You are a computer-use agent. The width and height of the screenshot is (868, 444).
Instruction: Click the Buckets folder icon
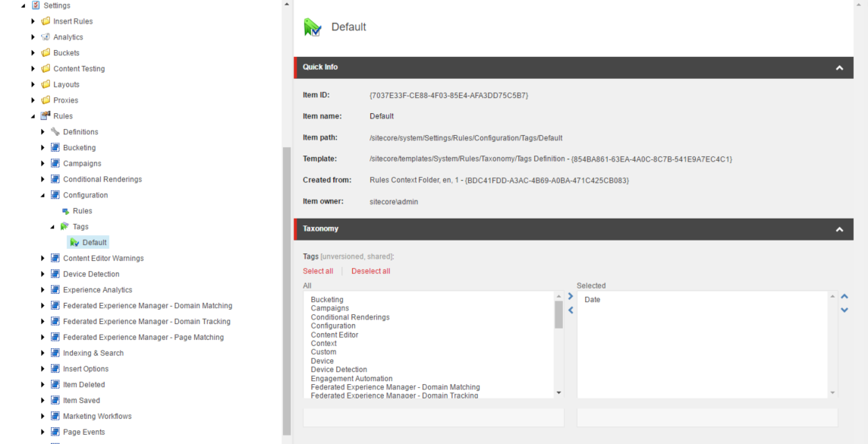(x=46, y=53)
